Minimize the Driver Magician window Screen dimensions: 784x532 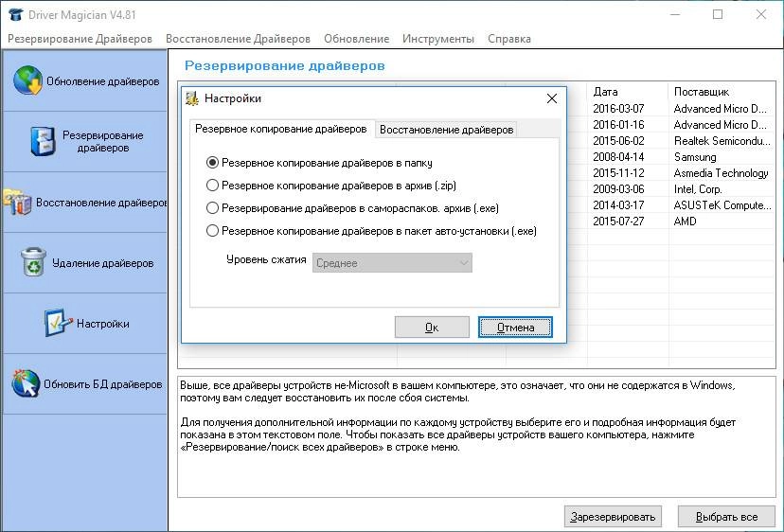[675, 14]
